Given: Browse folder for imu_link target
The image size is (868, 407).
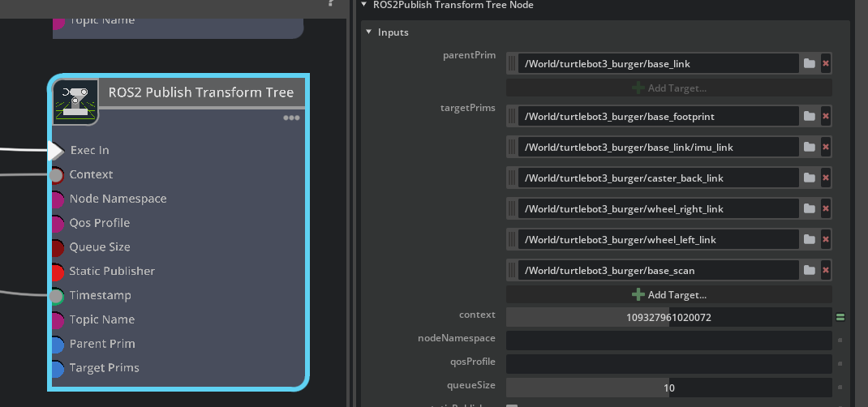Looking at the screenshot, I should pos(810,147).
